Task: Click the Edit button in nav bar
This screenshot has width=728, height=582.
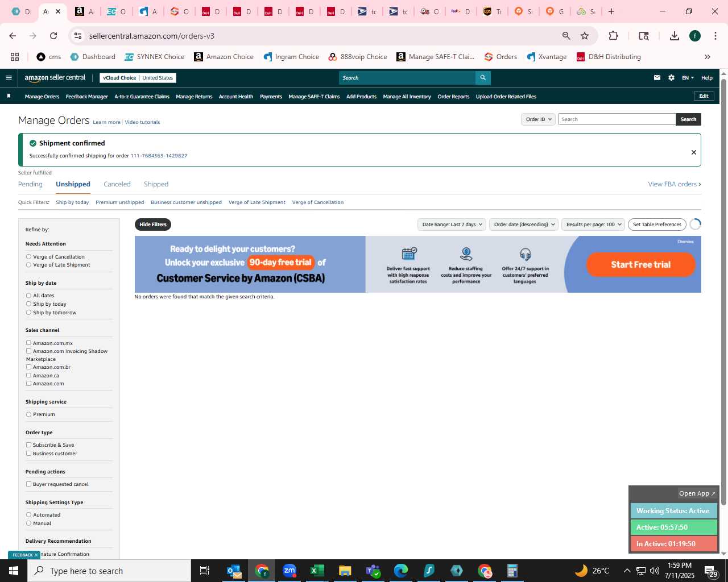Action: 704,96
